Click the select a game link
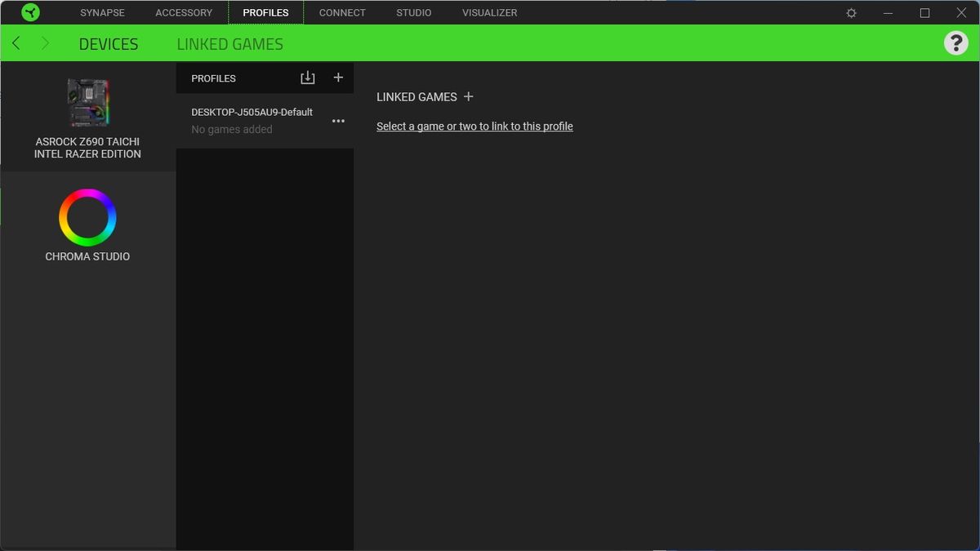The width and height of the screenshot is (980, 551). point(474,127)
